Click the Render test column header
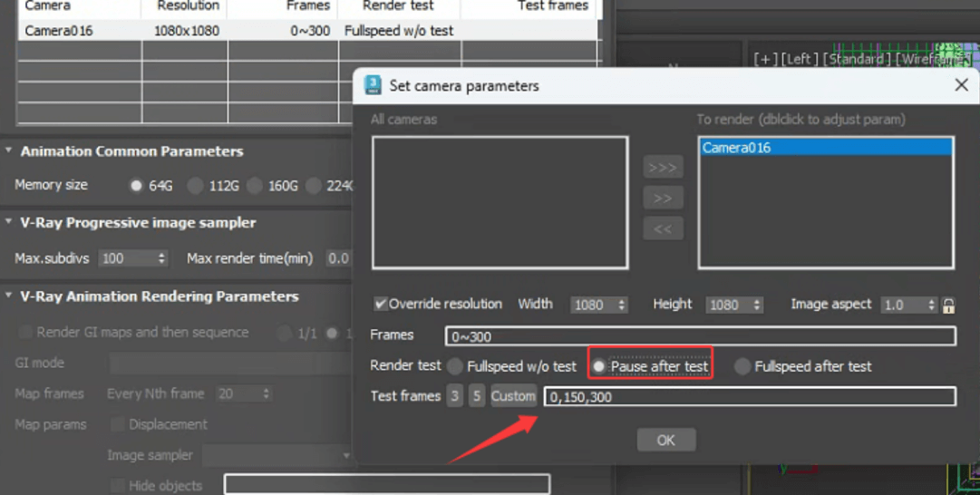 (399, 7)
